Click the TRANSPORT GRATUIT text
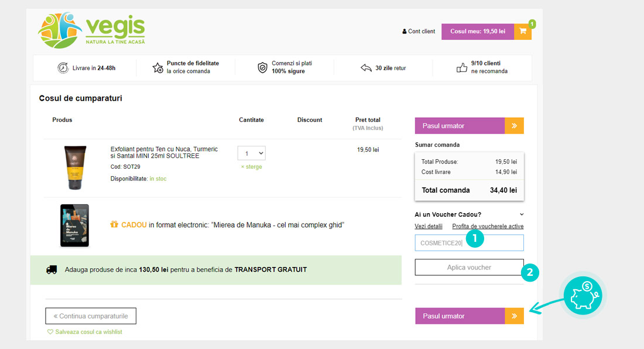The image size is (644, 349). pos(270,270)
